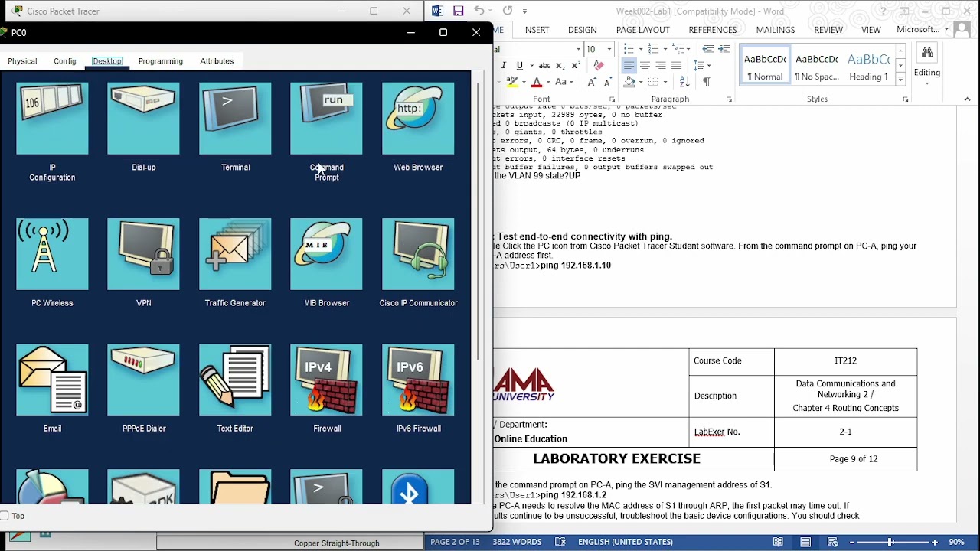This screenshot has width=980, height=551.
Task: Open spelling and proofing status icon
Action: [x=560, y=542]
